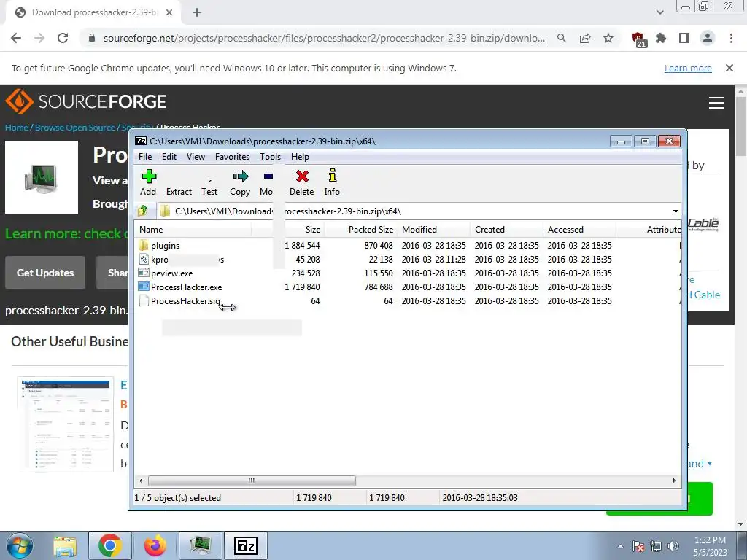Open the Windows Start menu

click(x=20, y=545)
